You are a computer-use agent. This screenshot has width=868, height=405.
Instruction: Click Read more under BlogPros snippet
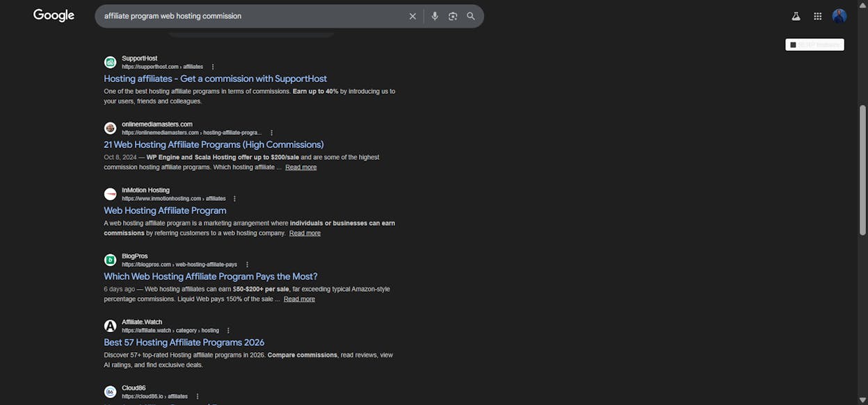299,299
